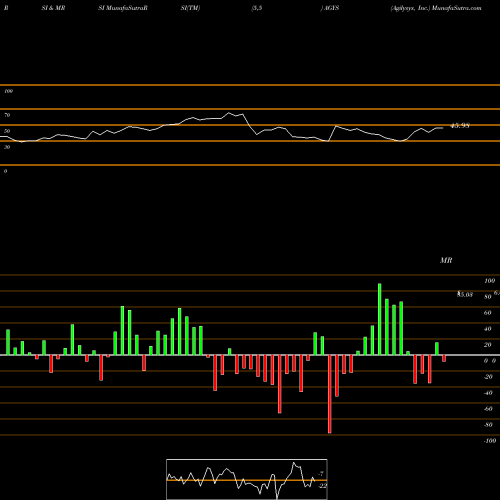Click MR right axis label "80"
The image size is (500, 500).
(488, 297)
